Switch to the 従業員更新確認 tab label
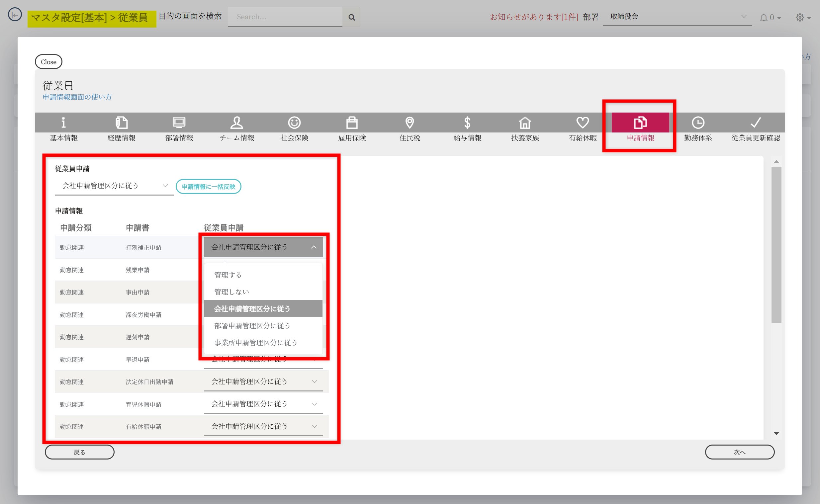Viewport: 820px width, 504px height. point(756,138)
